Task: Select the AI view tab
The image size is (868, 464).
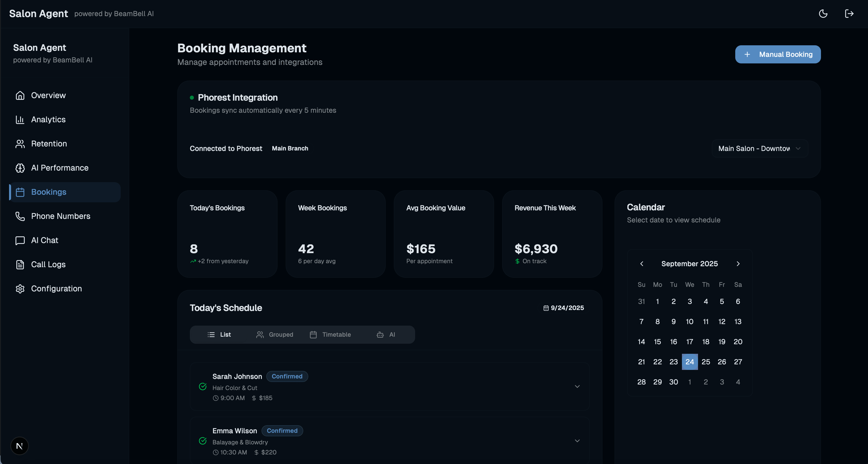Action: [x=386, y=334]
